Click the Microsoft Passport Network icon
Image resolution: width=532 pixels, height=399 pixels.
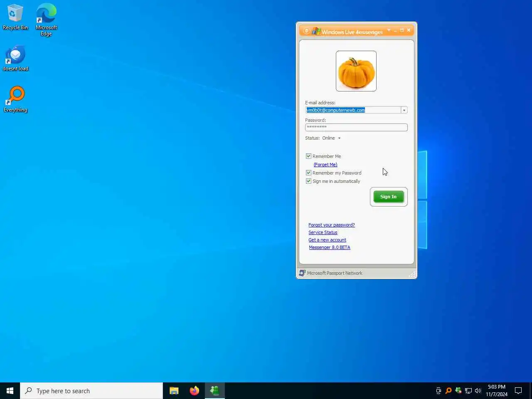coord(302,273)
